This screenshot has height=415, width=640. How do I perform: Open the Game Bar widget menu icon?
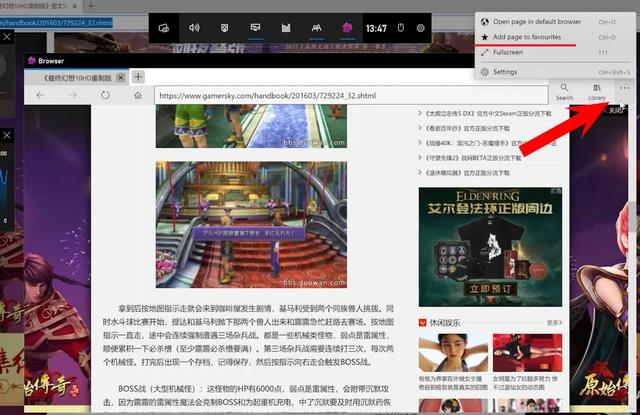tap(164, 28)
